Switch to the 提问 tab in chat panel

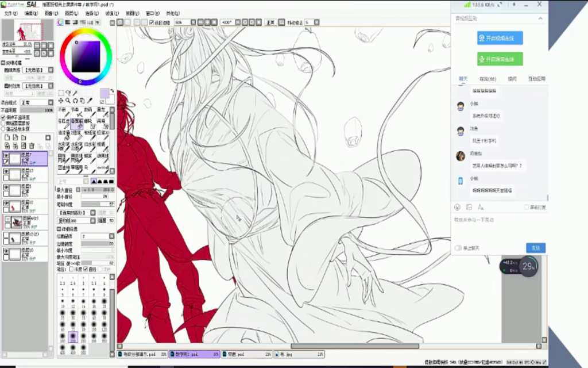tap(512, 79)
